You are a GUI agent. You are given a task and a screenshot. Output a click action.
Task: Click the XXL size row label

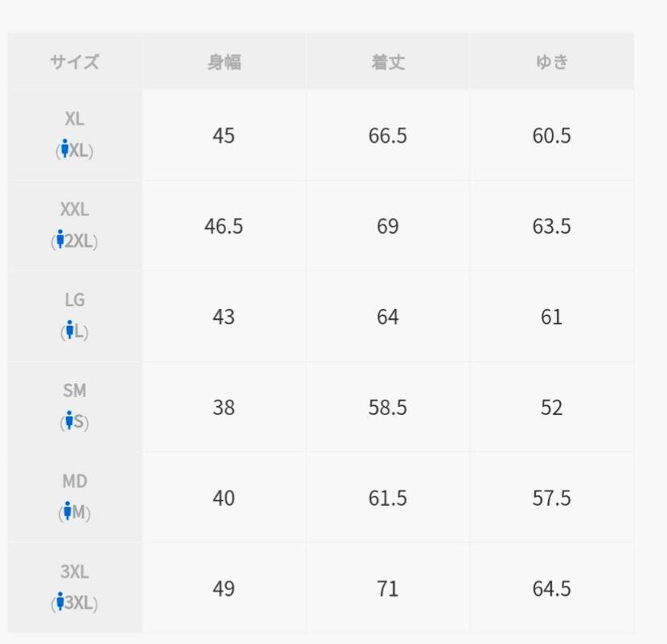coord(75,209)
